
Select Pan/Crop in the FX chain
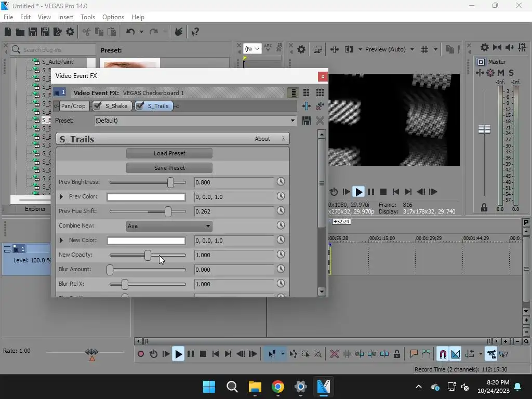coord(73,106)
